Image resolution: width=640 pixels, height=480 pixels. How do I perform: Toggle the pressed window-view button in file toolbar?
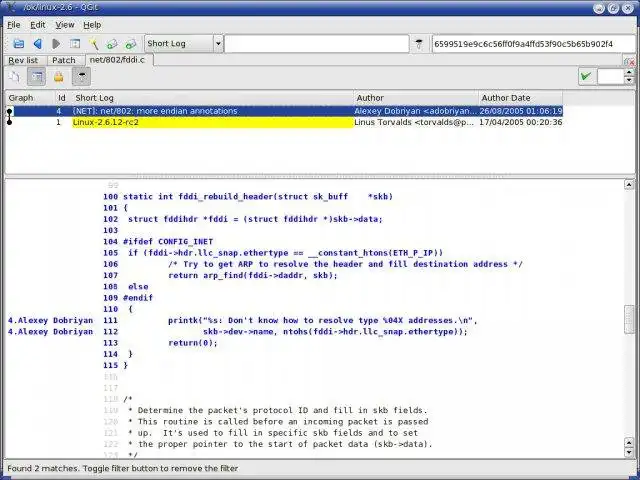point(36,76)
